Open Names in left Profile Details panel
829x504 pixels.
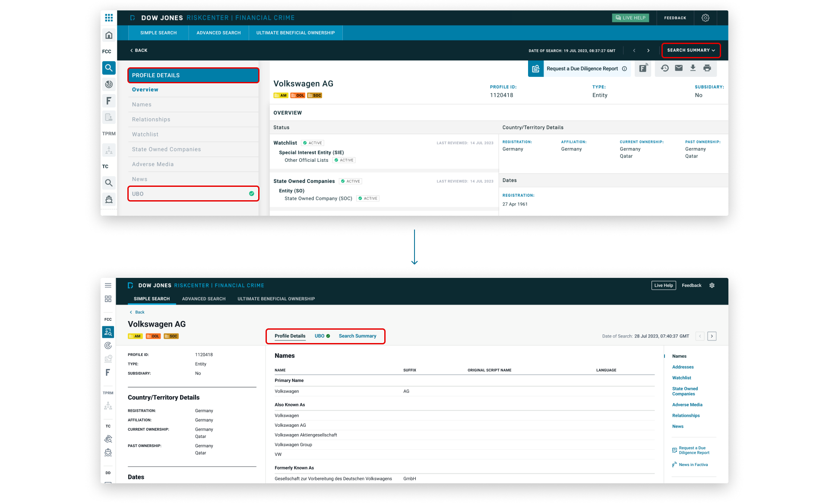[x=193, y=104]
